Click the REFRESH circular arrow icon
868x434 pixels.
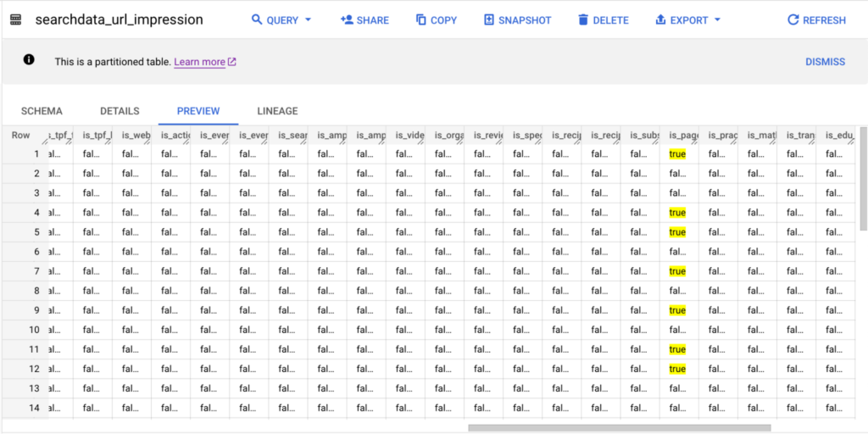793,20
